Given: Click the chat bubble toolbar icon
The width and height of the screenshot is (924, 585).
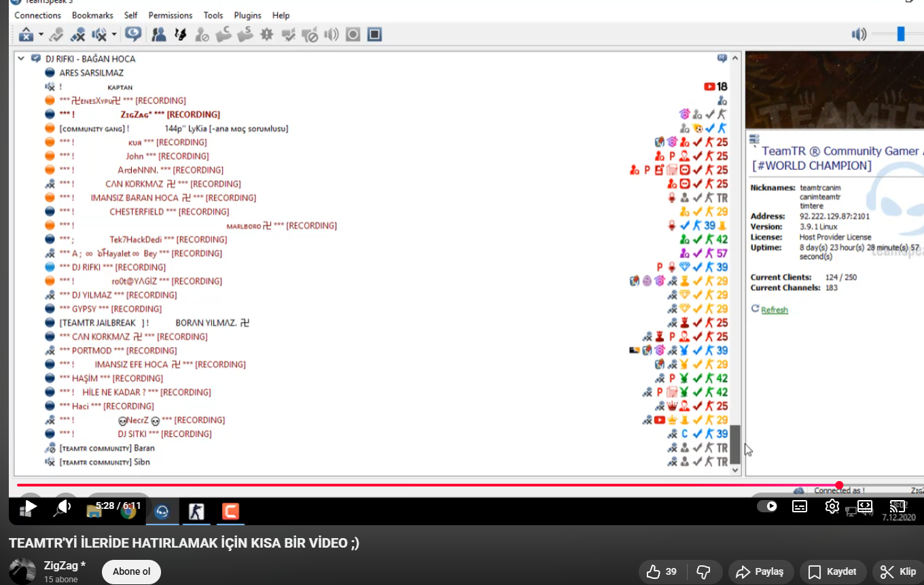Looking at the screenshot, I should point(132,34).
